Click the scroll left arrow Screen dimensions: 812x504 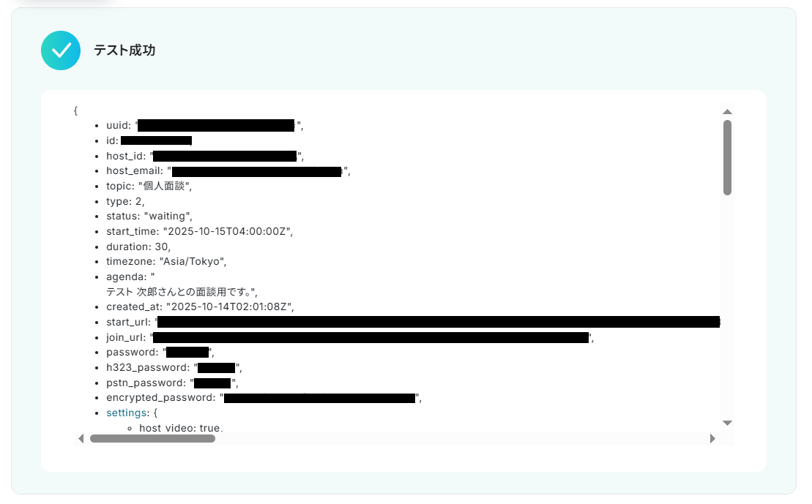tap(81, 438)
